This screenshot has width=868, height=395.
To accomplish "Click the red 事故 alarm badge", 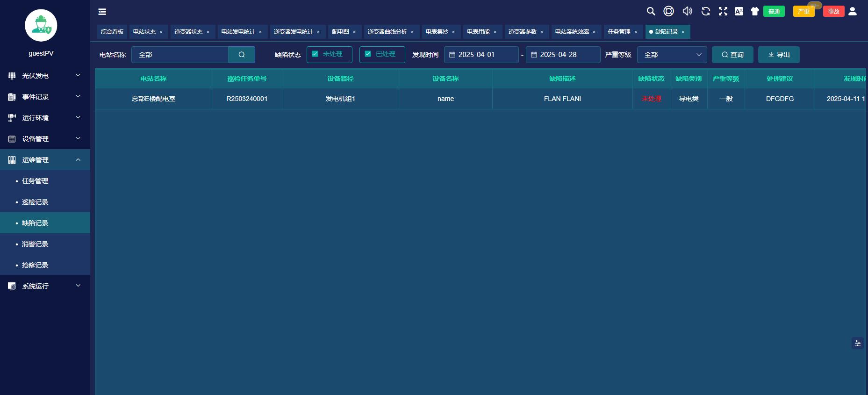I will (x=833, y=11).
